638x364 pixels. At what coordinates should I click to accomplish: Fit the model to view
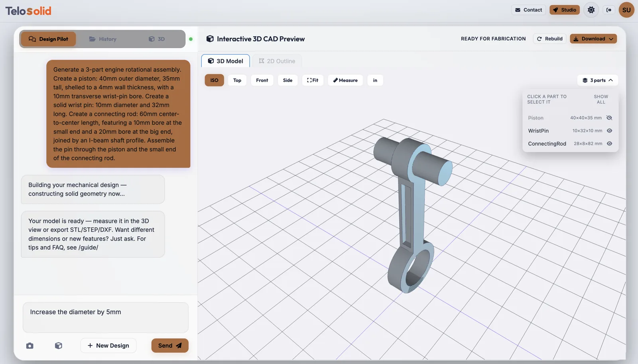pos(313,80)
